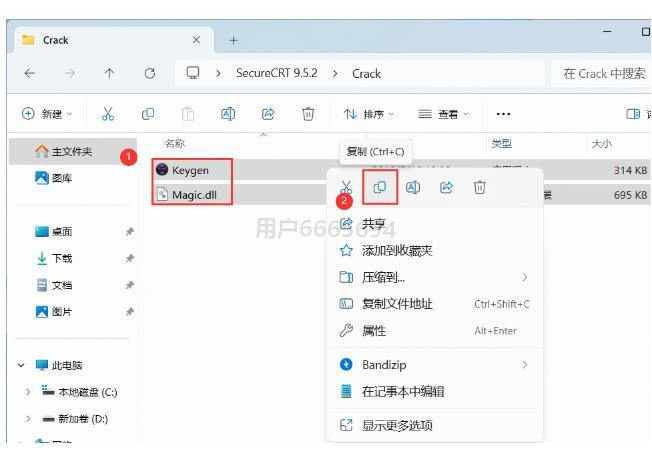Expand 本地磁盘 (C:) tree node
This screenshot has width=652, height=456.
click(x=28, y=392)
